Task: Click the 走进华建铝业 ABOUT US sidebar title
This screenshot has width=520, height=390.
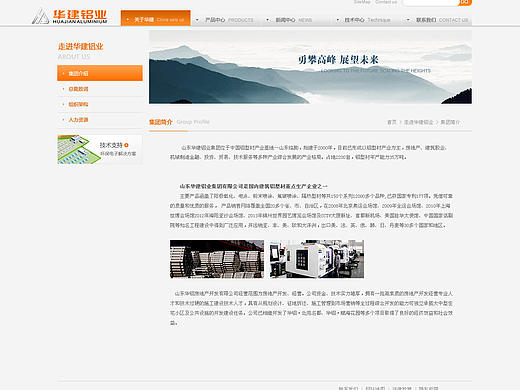Action: [81, 51]
